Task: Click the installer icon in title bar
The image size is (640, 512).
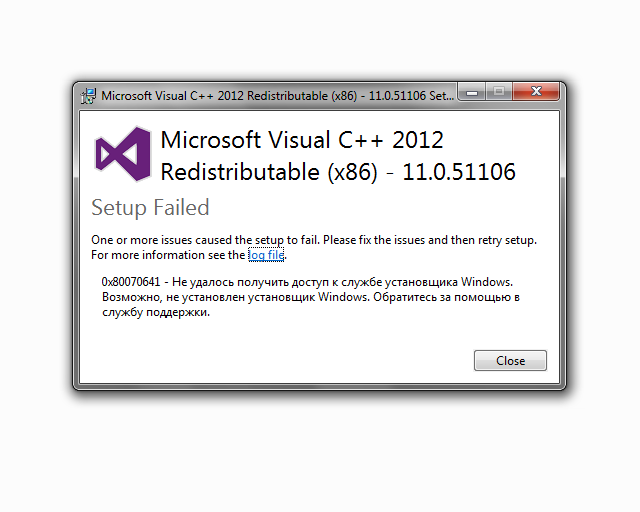Action: click(88, 96)
